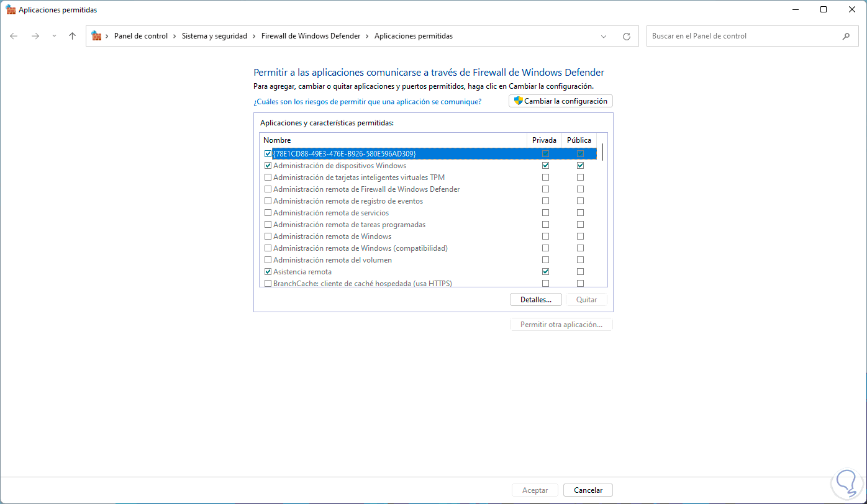Check the Administración remota de Windows name checkbox

point(268,236)
